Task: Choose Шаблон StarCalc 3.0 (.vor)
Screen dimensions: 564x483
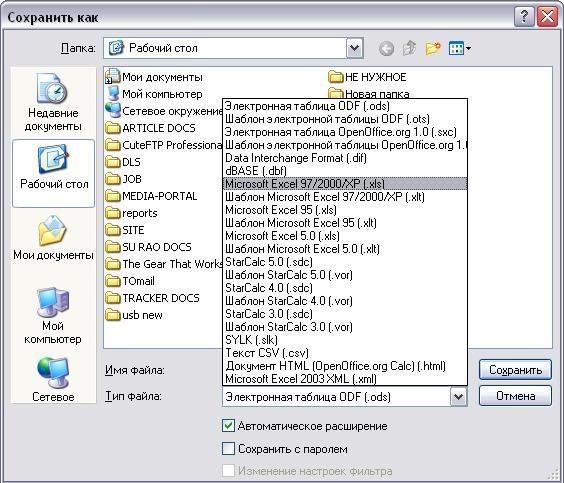Action: point(345,327)
